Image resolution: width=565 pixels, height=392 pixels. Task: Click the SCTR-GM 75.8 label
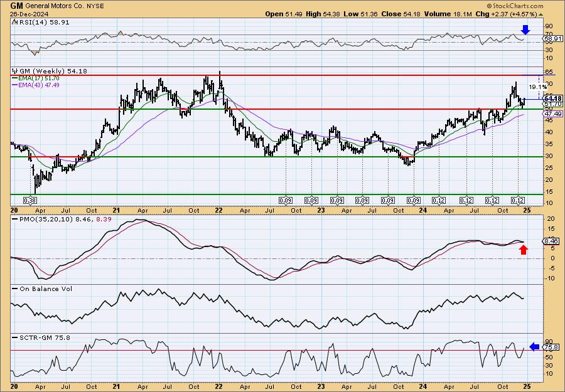point(44,337)
